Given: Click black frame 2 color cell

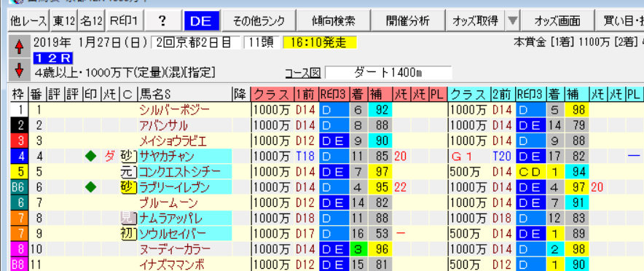Looking at the screenshot, I should click(18, 125).
